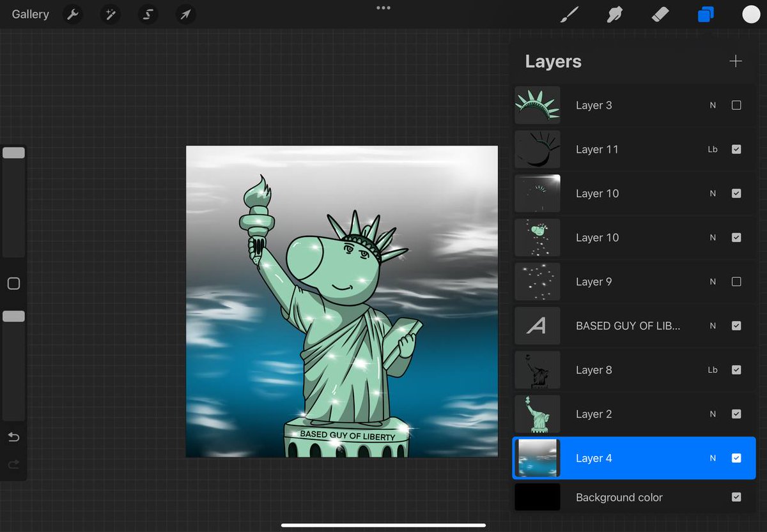Image resolution: width=767 pixels, height=532 pixels.
Task: Select 'BASED GUY OF LIB...' layer name
Action: coord(628,326)
